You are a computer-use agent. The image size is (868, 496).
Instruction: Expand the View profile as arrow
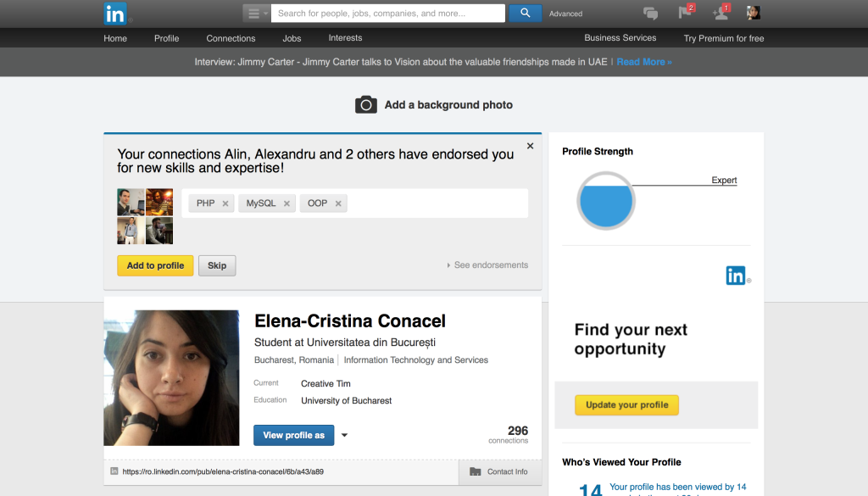point(344,436)
